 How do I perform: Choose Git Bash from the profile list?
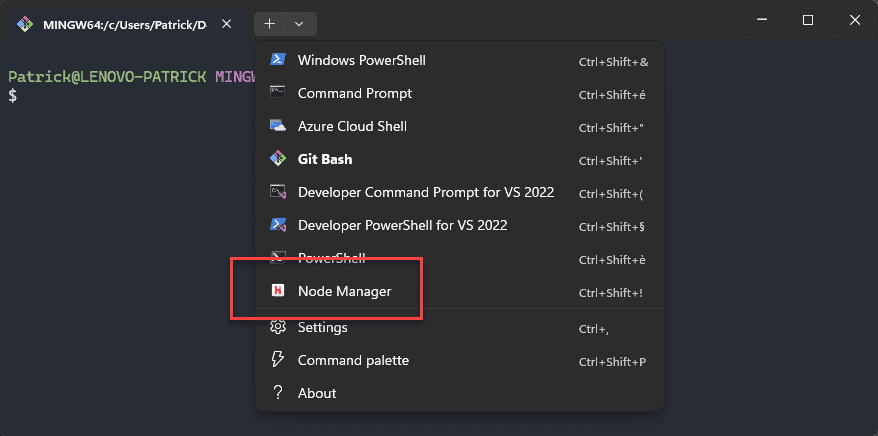coord(459,159)
